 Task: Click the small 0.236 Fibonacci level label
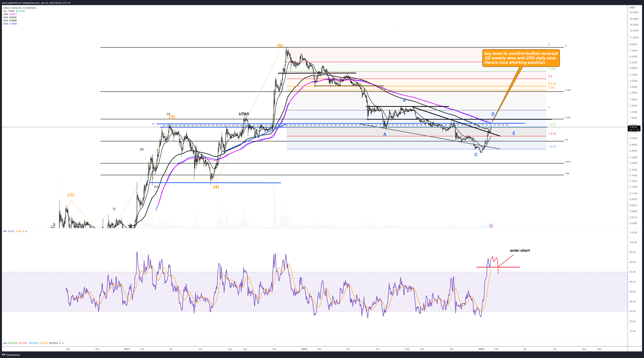[x=568, y=90]
